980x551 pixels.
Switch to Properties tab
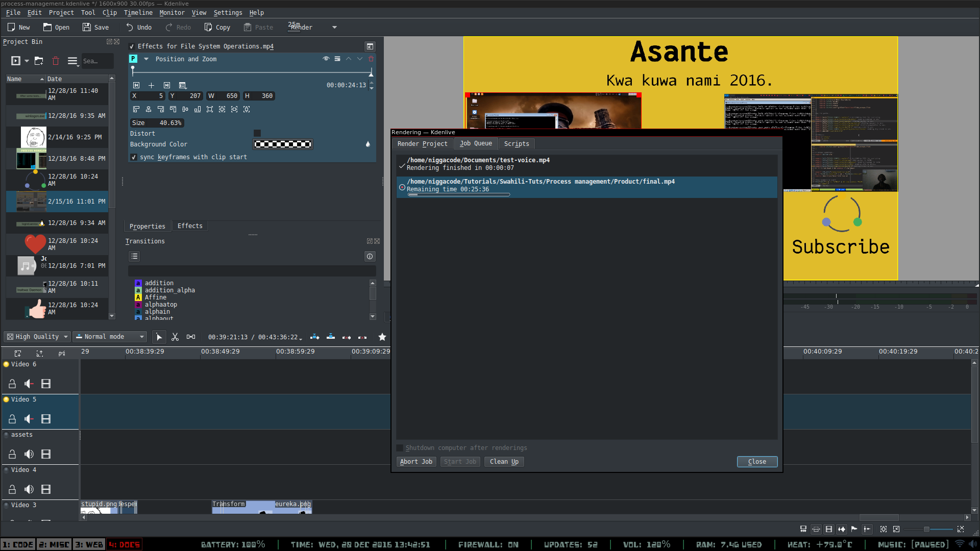coord(148,226)
